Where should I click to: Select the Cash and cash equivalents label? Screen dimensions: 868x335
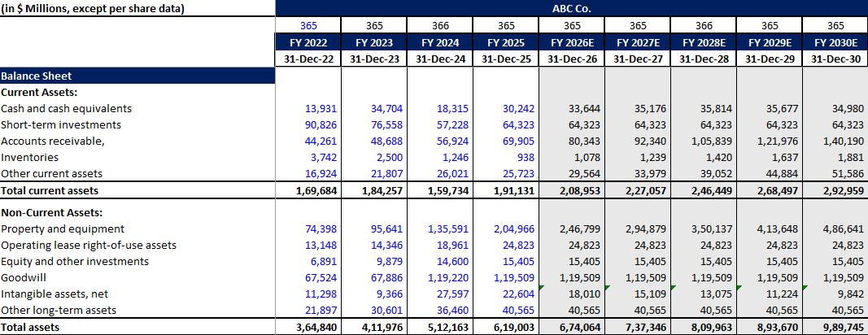coord(67,108)
